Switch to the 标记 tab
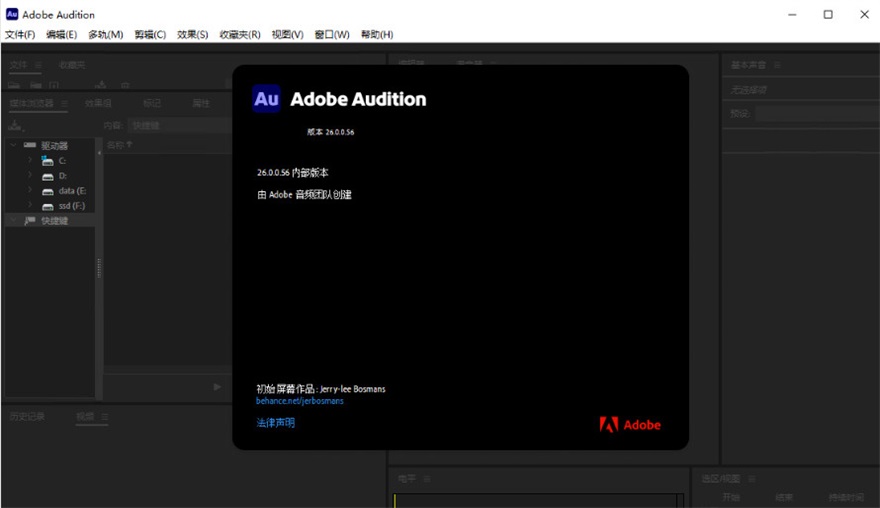The image size is (880, 508). [x=152, y=103]
